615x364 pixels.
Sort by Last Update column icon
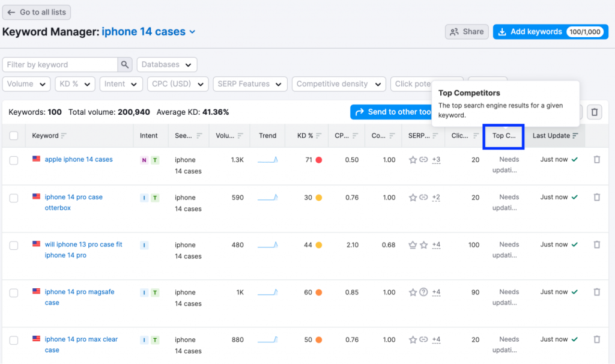click(575, 136)
